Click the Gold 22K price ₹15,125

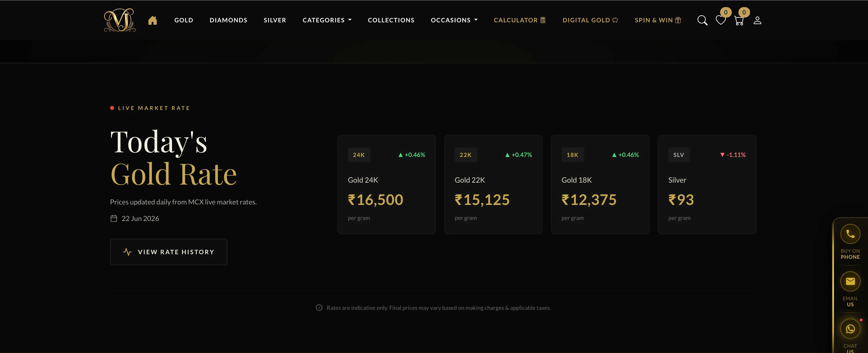(x=482, y=200)
